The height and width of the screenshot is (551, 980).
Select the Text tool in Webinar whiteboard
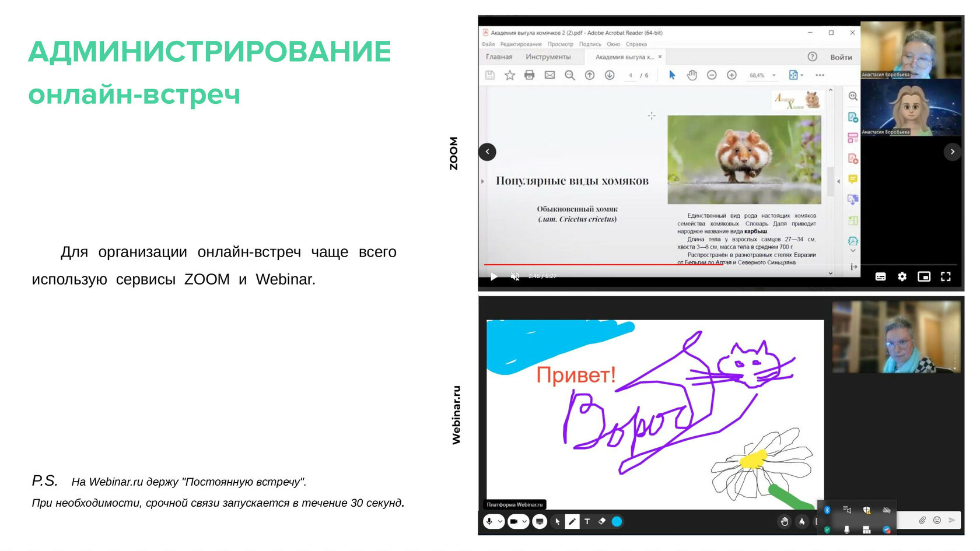pos(587,521)
